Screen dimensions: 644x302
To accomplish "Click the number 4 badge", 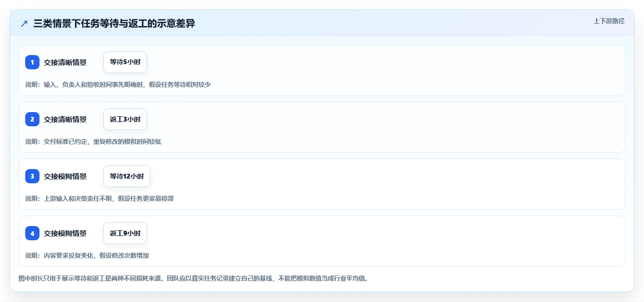I will tap(32, 233).
